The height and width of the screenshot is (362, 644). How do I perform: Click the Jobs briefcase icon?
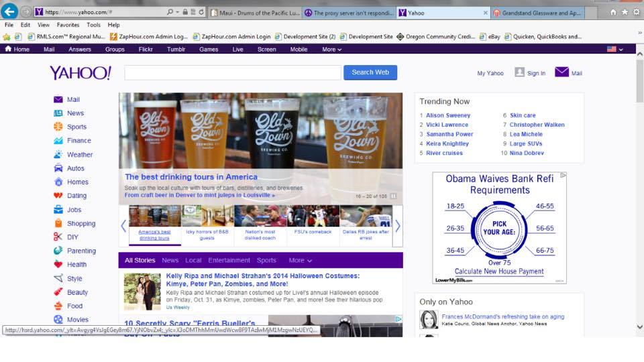point(58,209)
